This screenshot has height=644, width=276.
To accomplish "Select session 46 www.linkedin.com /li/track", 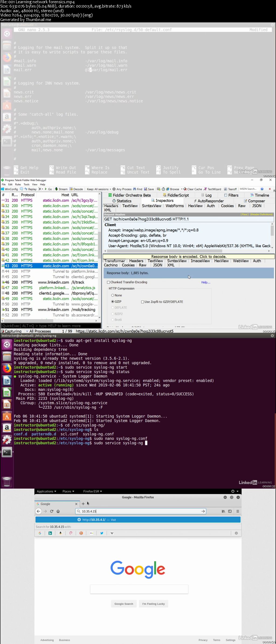I will click(x=50, y=282).
